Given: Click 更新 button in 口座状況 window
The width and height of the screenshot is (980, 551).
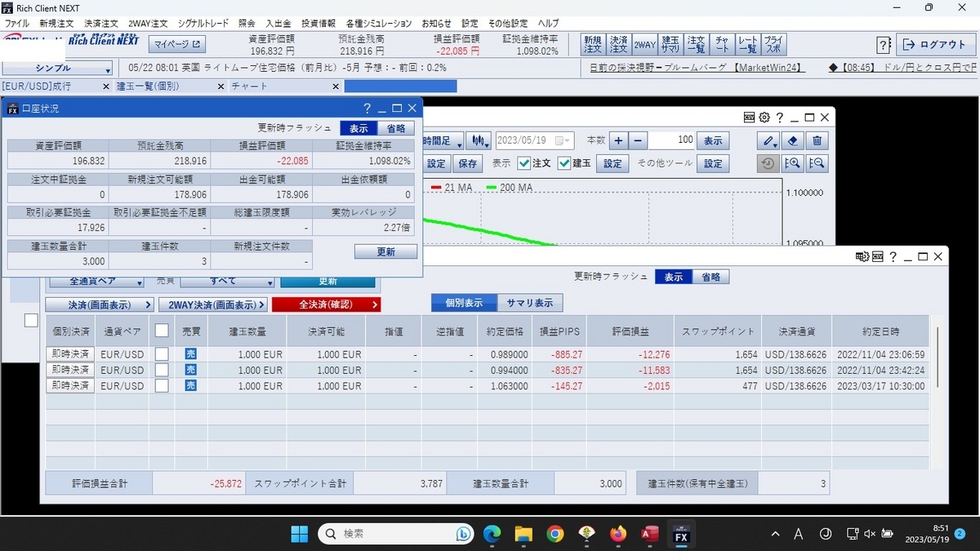Looking at the screenshot, I should point(385,252).
